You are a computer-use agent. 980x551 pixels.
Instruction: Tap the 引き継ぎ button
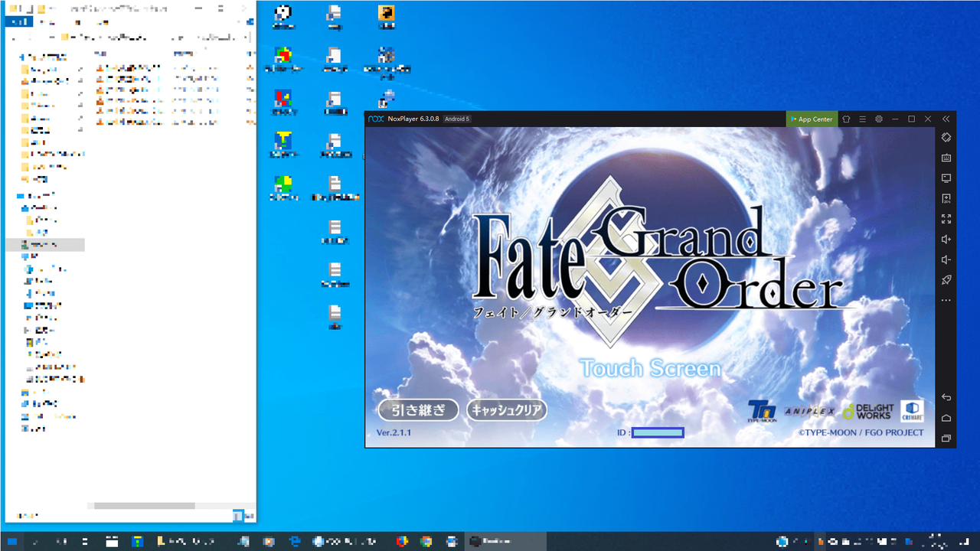click(418, 410)
